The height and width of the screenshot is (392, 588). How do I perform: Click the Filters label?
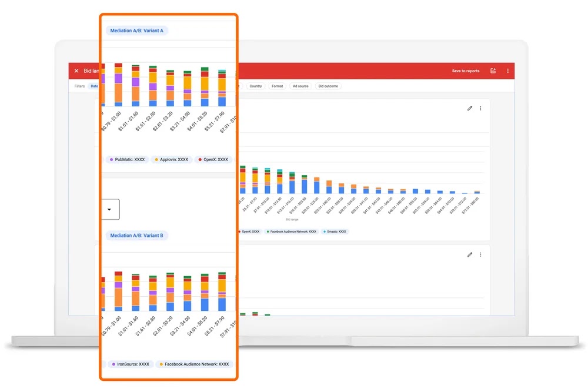(79, 86)
